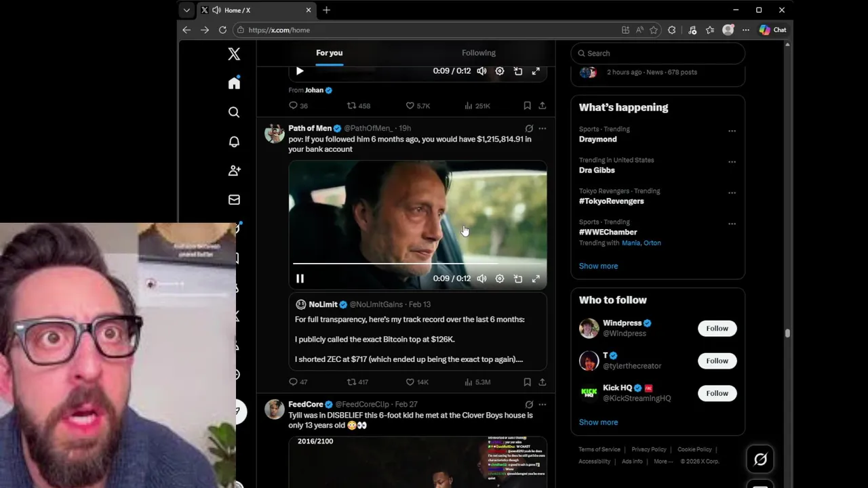The width and height of the screenshot is (868, 488).
Task: Switch to For you tab
Action: [329, 53]
